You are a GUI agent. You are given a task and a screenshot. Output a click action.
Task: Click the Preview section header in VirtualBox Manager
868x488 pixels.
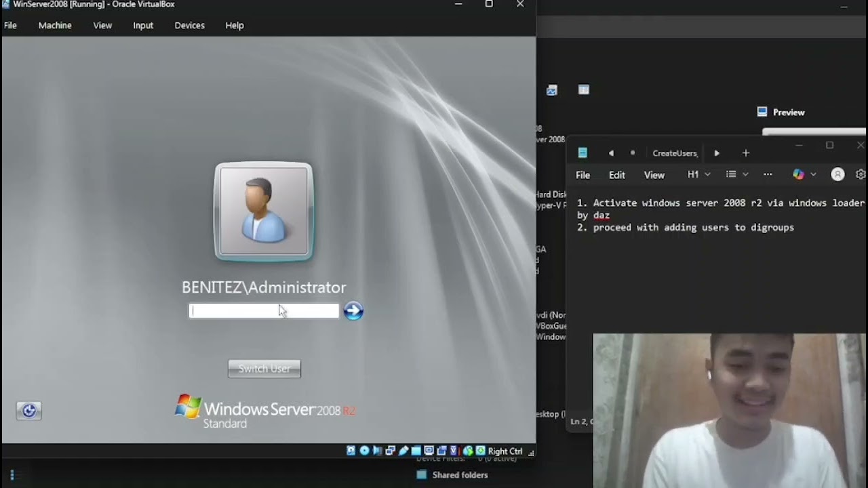781,113
